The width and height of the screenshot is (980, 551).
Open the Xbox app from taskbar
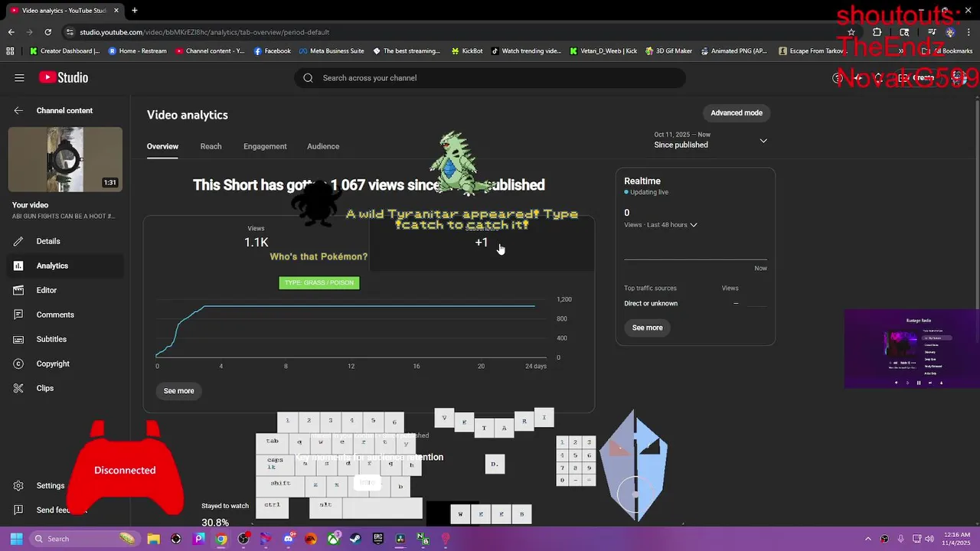[x=334, y=539]
